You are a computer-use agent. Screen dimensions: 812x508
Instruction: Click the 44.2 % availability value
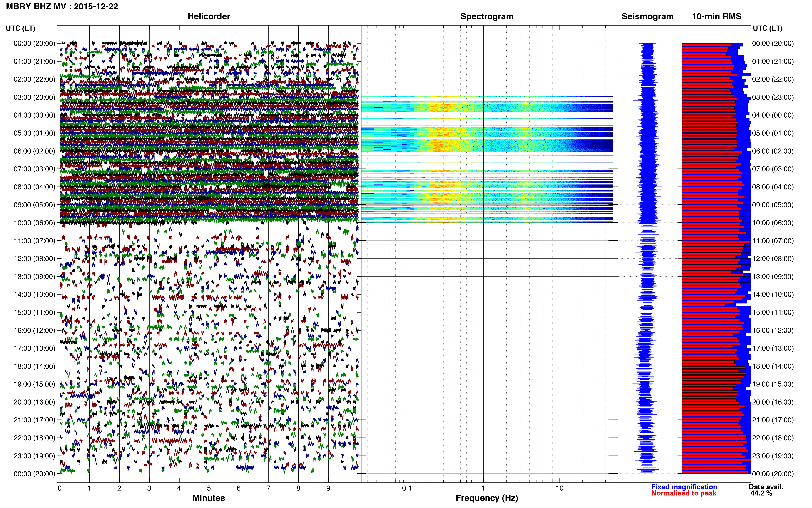[761, 493]
